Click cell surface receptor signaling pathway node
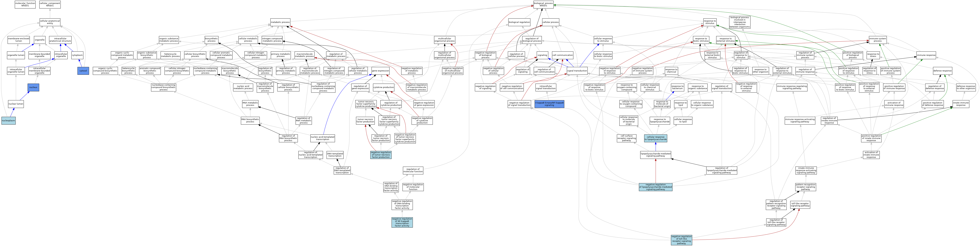980x246 pixels. pos(626,138)
